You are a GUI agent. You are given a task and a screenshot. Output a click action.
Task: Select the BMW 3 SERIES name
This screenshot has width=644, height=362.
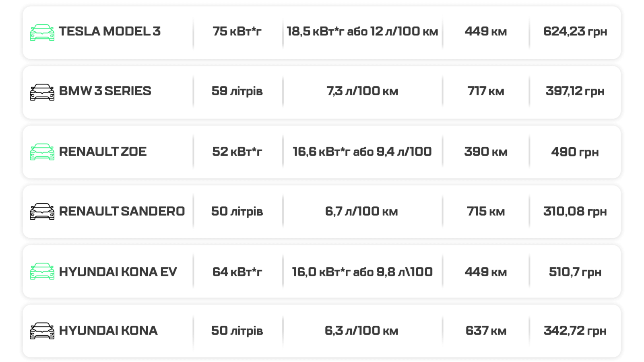coord(105,91)
